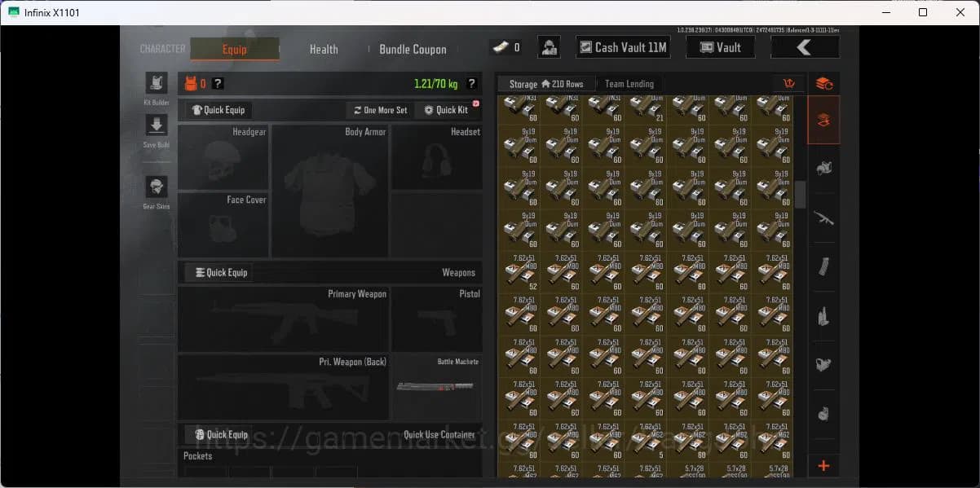The image size is (980, 488).
Task: Select the 7.62x51 M80 stack of 52
Action: (x=519, y=272)
